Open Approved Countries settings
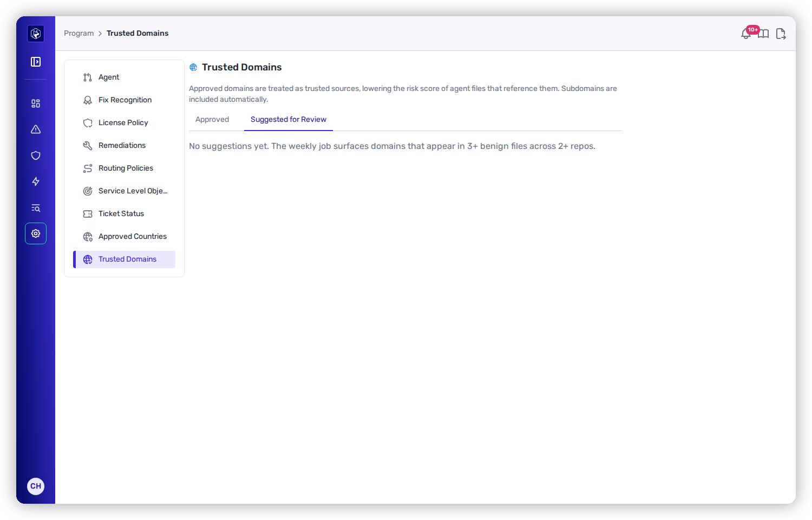Image resolution: width=812 pixels, height=520 pixels. point(125,237)
